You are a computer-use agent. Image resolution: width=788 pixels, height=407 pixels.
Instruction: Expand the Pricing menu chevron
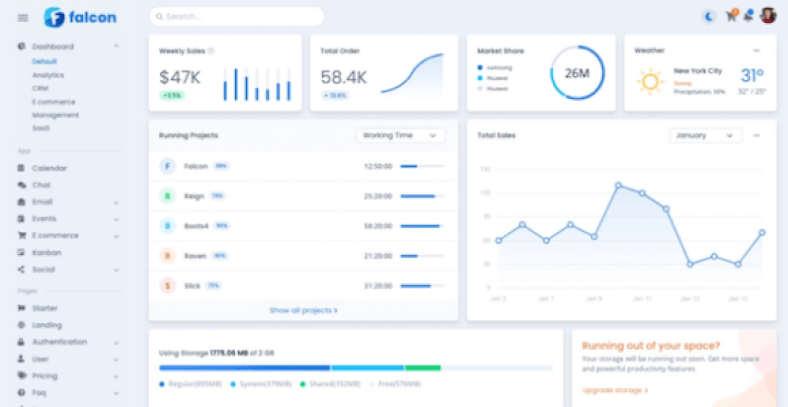pyautogui.click(x=116, y=377)
